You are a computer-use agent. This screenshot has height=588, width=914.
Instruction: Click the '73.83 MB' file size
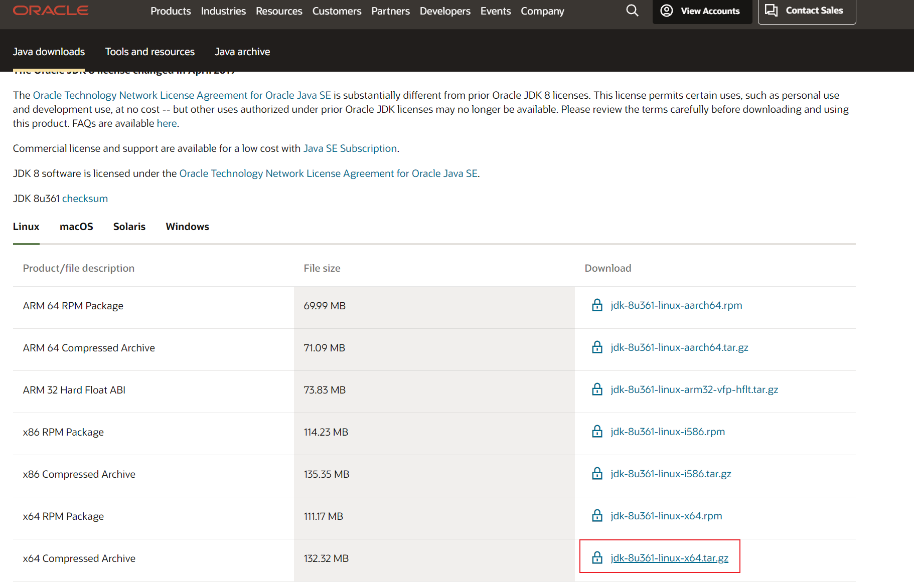325,390
